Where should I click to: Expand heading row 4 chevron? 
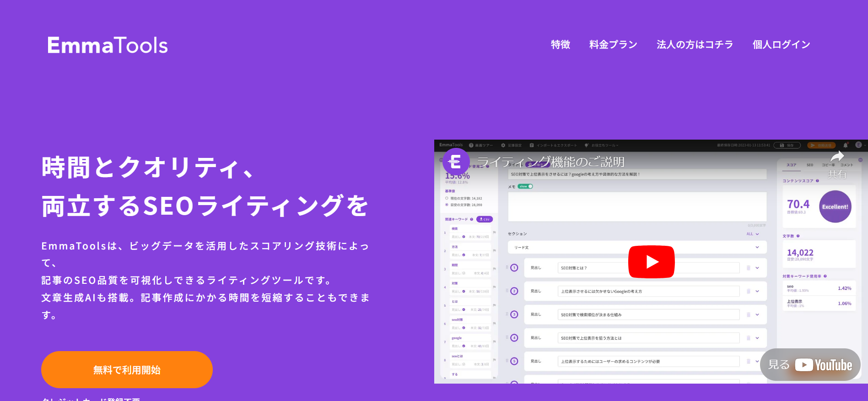(x=757, y=338)
